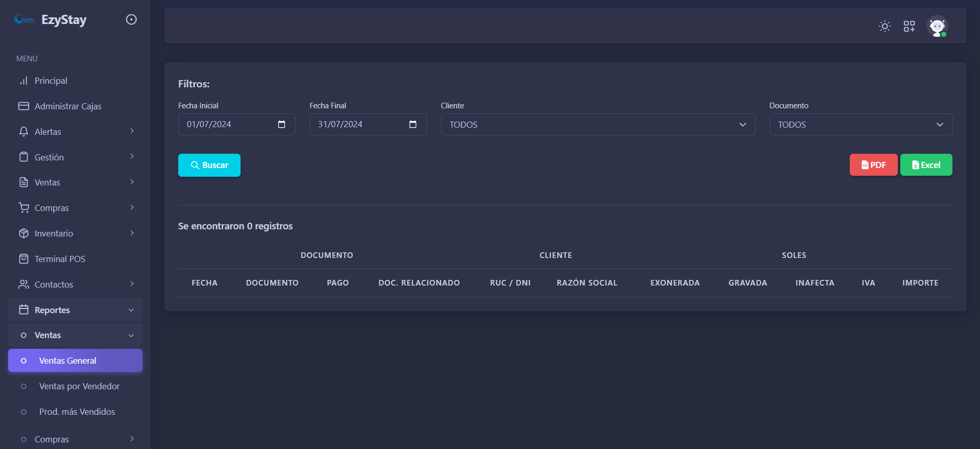Viewport: 980px width, 449px height.
Task: Open Terminal POS from sidebar
Action: 60,259
